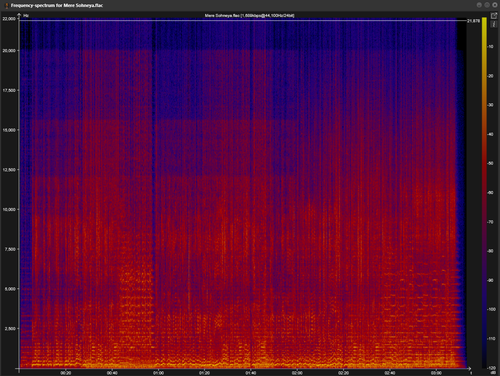
Task: Click the 02:00 time axis label
Action: click(x=297, y=373)
